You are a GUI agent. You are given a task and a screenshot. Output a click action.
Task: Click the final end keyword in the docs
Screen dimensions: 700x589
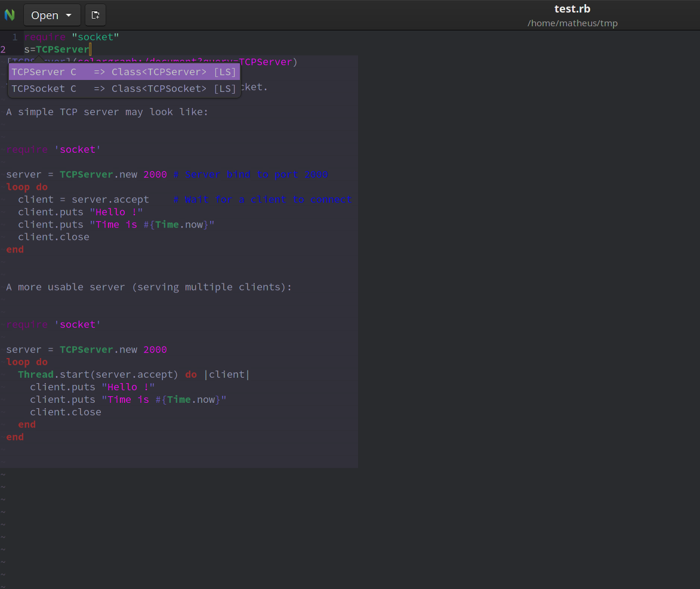(14, 437)
